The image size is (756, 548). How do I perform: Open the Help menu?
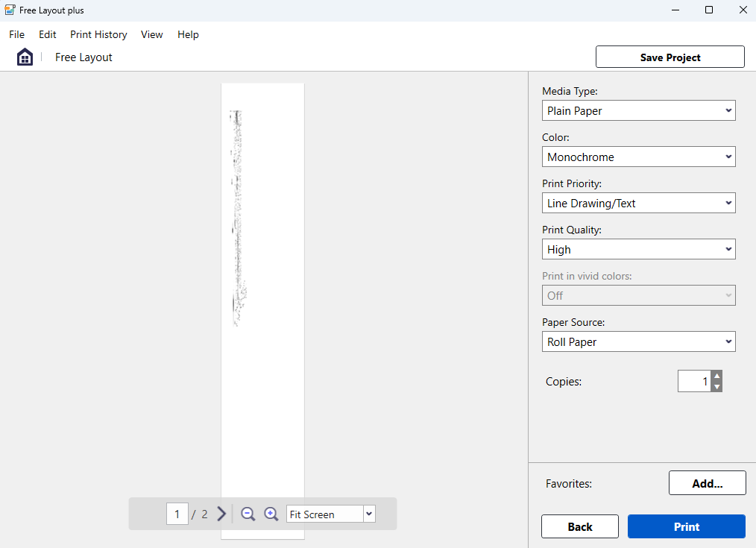pos(188,35)
